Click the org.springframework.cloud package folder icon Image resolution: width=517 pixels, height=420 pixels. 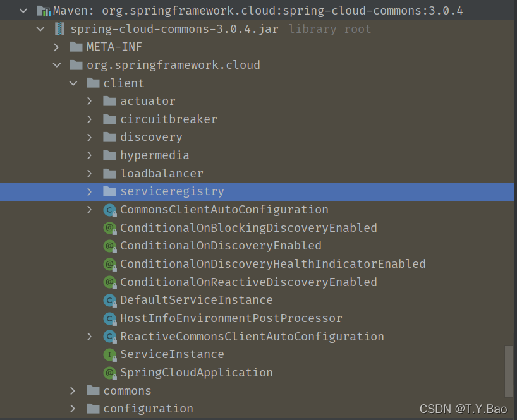click(76, 65)
